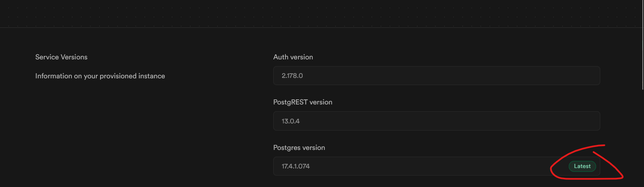Focus the PostgREST version field
This screenshot has width=644, height=187.
(436, 121)
